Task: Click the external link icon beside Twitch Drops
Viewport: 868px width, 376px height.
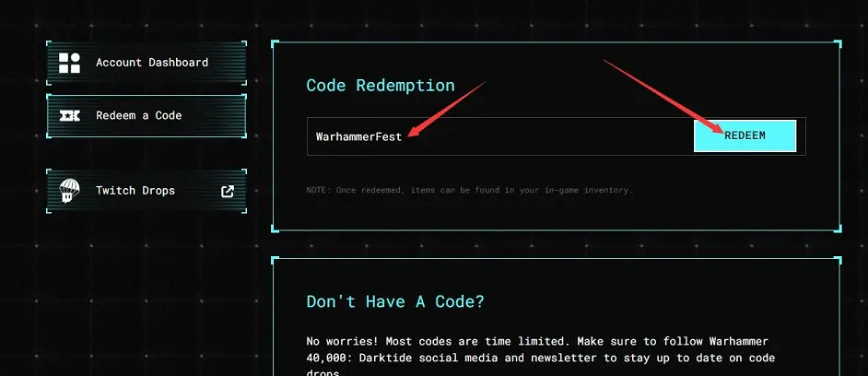Action: coord(228,191)
